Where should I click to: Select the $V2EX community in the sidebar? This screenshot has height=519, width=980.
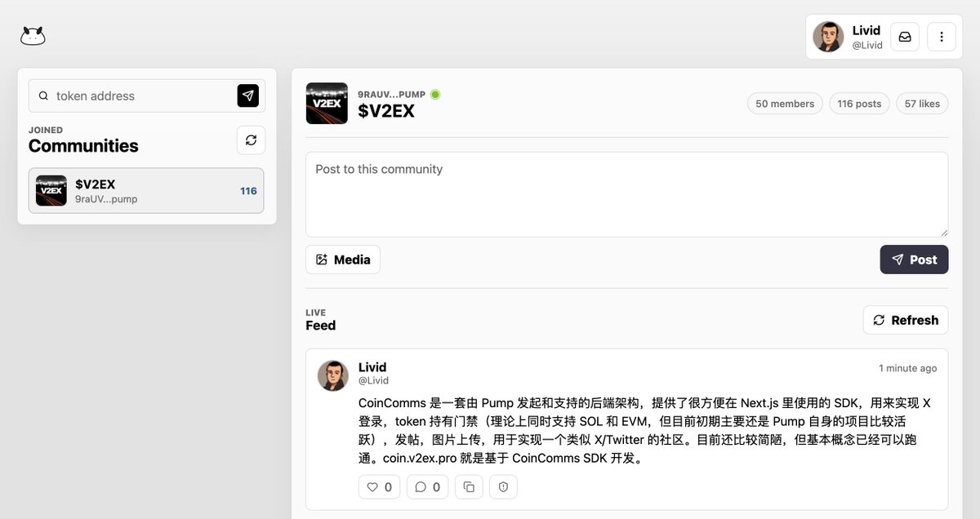point(146,191)
